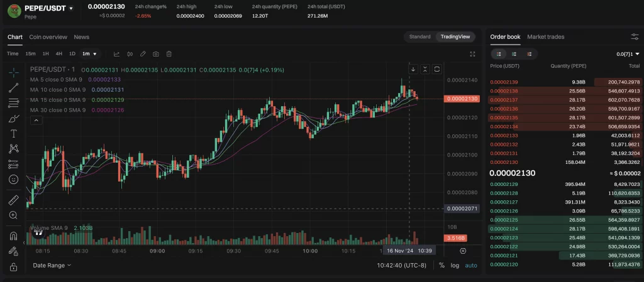Expand the Date Range menu
Viewport: 644px width, 282px height.
[52, 265]
